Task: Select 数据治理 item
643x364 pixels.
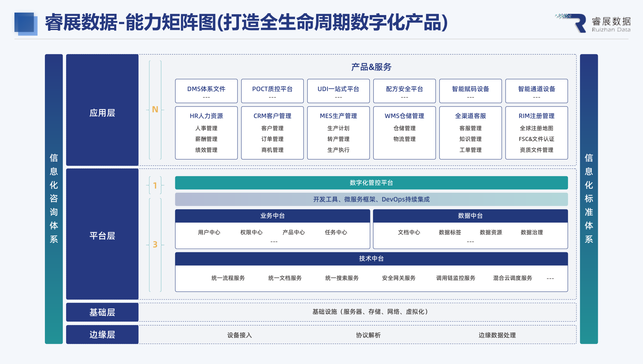Action: [532, 232]
